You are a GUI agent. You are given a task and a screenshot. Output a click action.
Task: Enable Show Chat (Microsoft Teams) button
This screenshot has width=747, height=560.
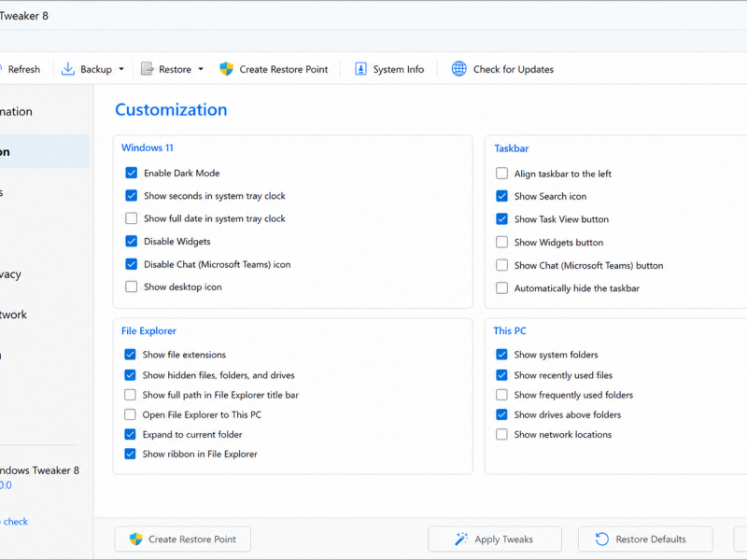501,265
